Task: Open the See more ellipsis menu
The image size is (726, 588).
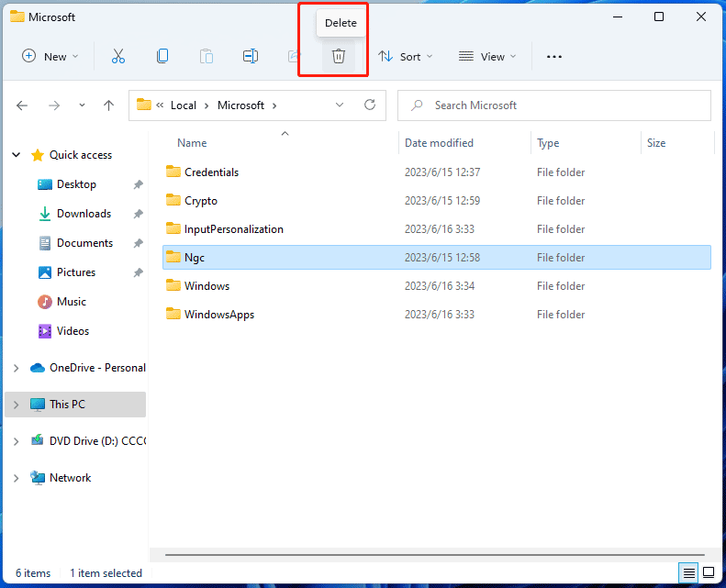Action: [553, 57]
